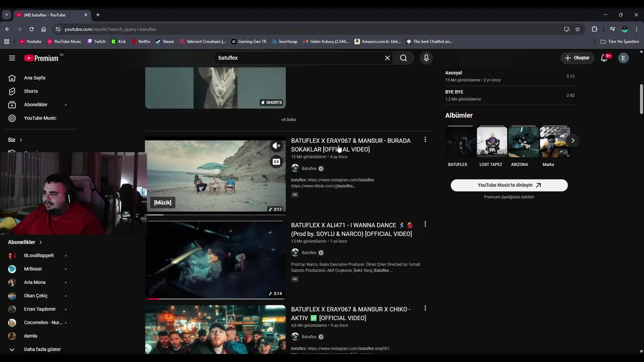Open the BATUFLEX album cover

[460, 141]
